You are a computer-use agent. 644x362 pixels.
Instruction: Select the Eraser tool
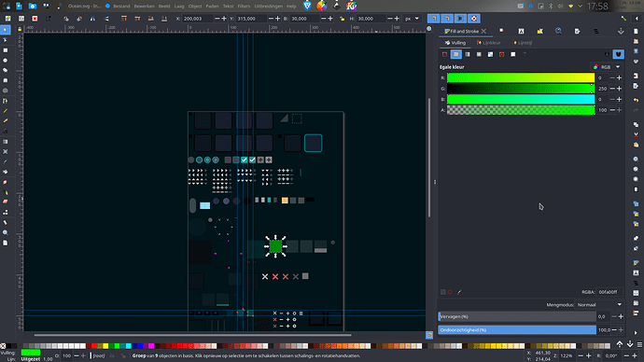coord(5,202)
